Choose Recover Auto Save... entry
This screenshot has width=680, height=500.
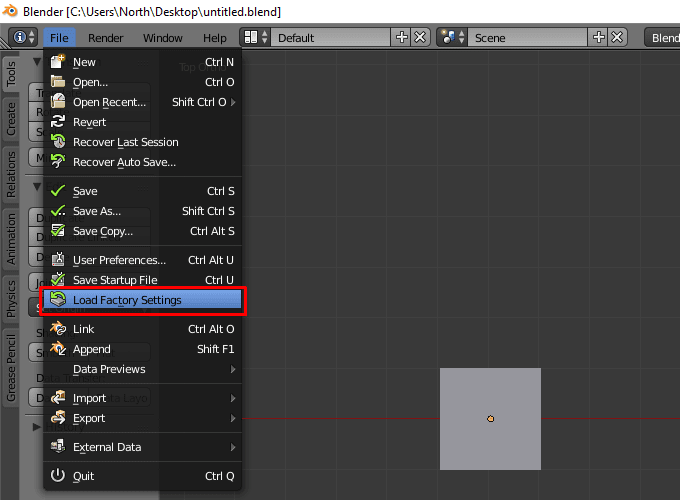click(142, 162)
